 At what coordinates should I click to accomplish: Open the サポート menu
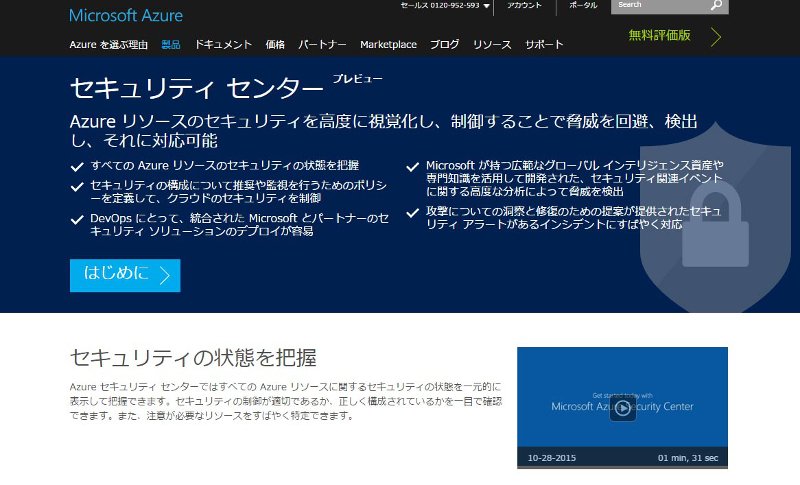point(544,45)
